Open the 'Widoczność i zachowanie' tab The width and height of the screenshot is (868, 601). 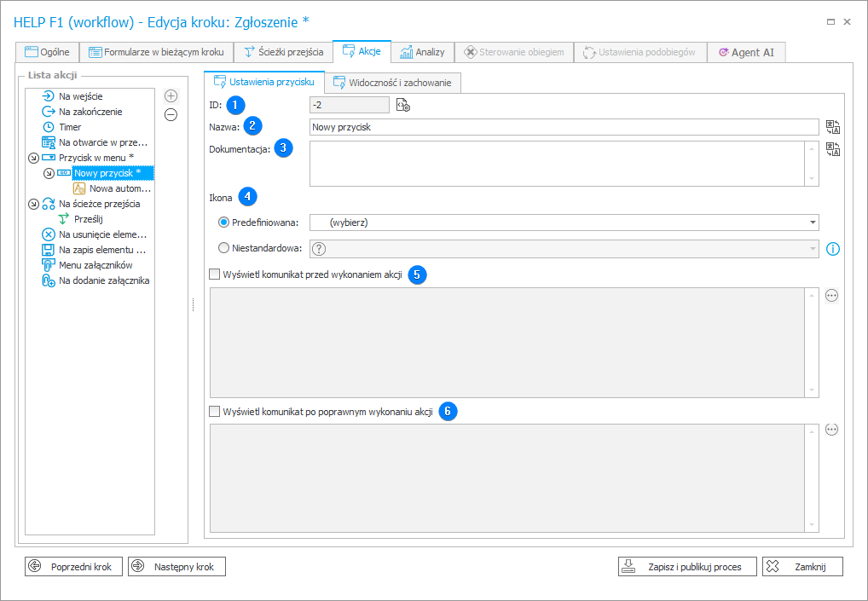393,83
